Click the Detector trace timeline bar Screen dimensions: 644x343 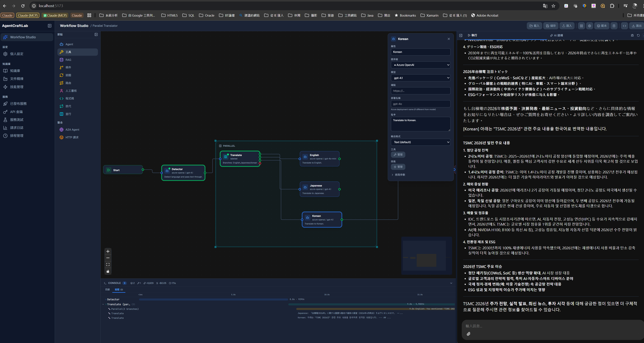click(x=213, y=299)
